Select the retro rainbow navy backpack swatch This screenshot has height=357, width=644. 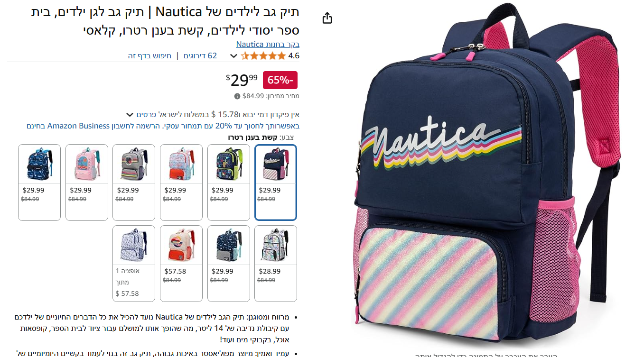[276, 183]
